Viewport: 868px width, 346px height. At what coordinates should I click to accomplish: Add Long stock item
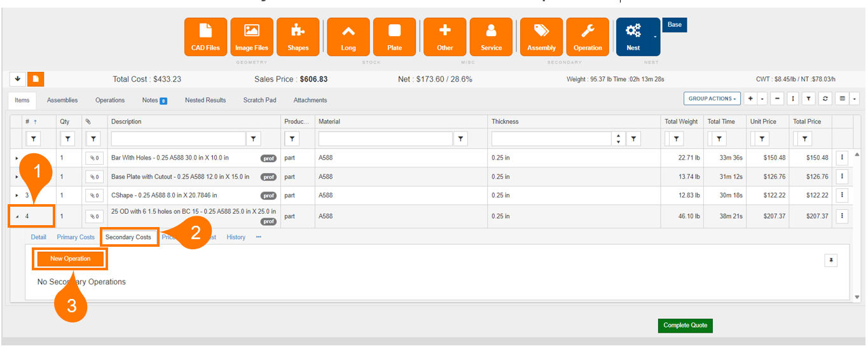[348, 37]
